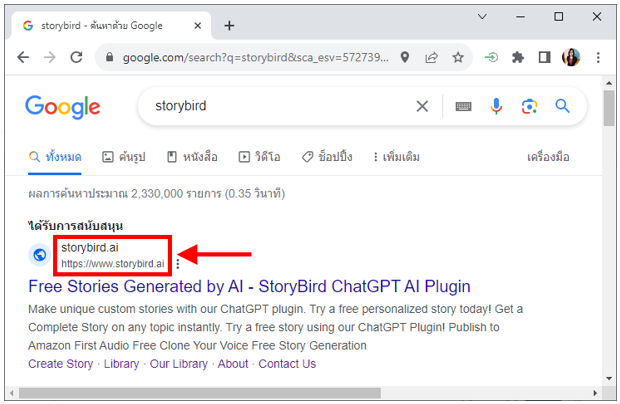This screenshot has width=620, height=404.
Task: Open the three-dot menu beside storybird.ai result
Action: [178, 264]
